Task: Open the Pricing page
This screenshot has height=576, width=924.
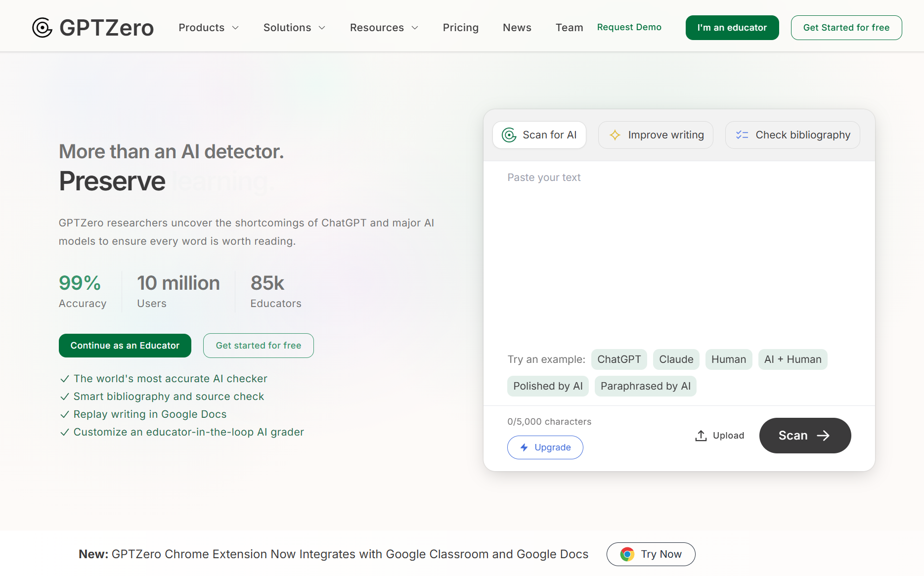Action: 460,28
